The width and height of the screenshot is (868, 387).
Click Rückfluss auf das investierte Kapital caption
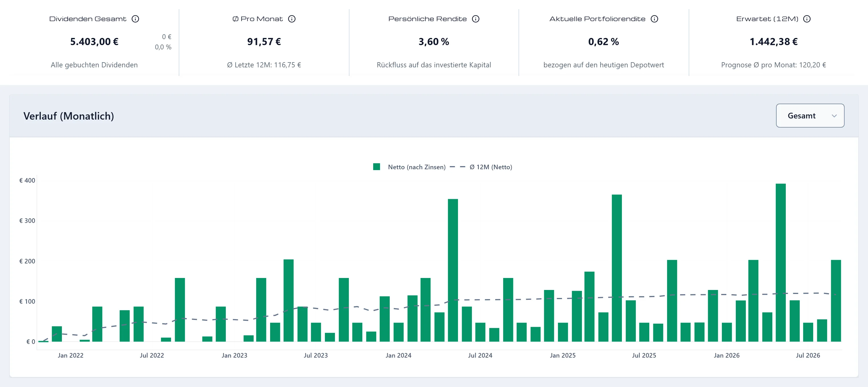434,65
